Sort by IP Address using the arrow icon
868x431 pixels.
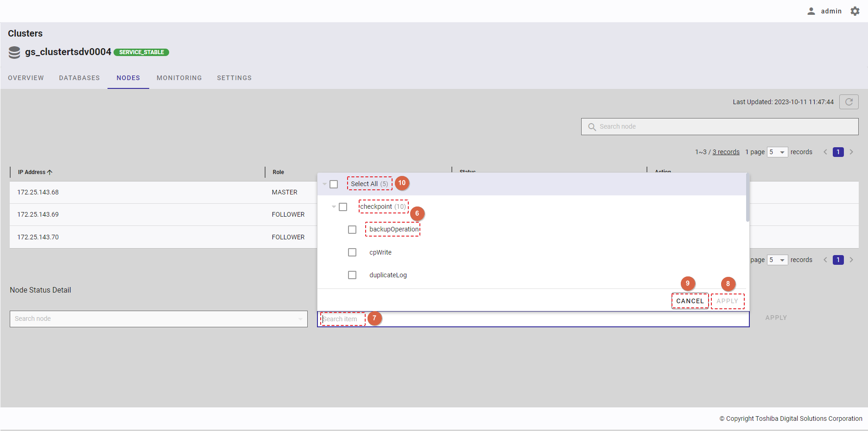(x=50, y=172)
